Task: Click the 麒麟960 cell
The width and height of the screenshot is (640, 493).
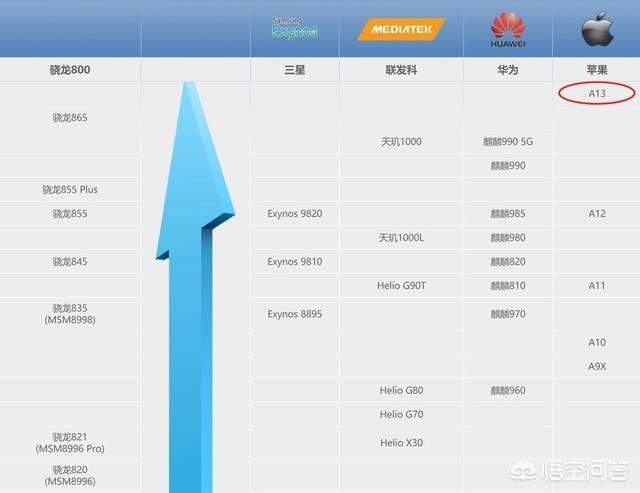Action: 508,390
